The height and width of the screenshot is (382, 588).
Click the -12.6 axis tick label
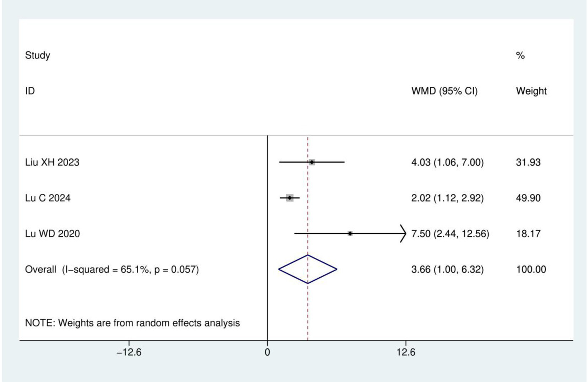(x=129, y=352)
